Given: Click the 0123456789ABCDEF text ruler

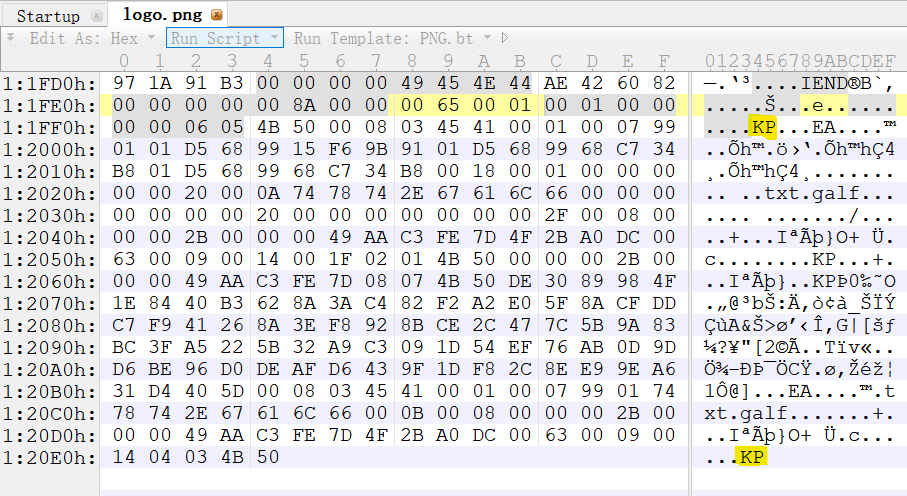Looking at the screenshot, I should [800, 62].
